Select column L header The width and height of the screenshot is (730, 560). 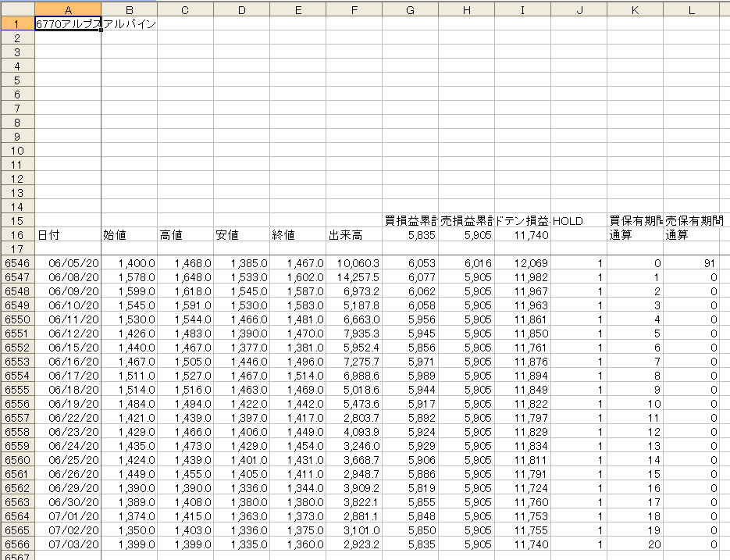pos(692,9)
